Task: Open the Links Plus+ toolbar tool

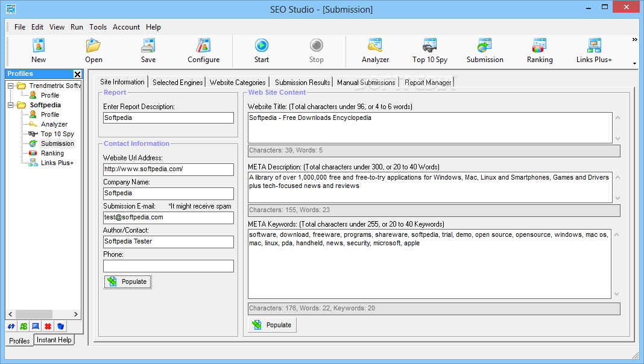Action: point(594,51)
